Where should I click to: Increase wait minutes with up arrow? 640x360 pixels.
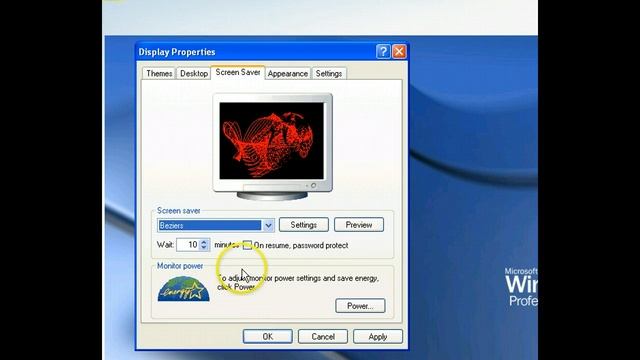tap(204, 242)
